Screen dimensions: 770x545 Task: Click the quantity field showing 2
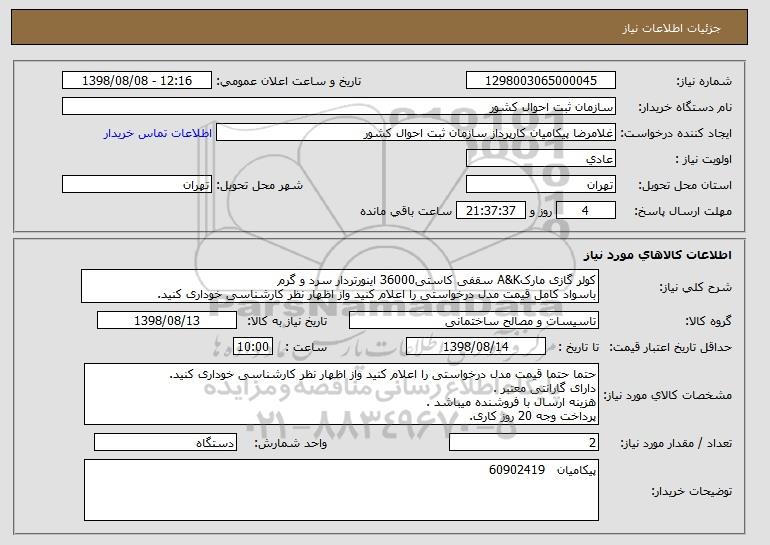tap(524, 442)
